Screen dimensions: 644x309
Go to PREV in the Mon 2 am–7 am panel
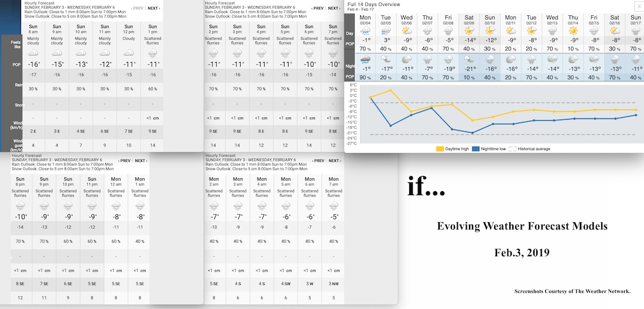[x=317, y=161]
